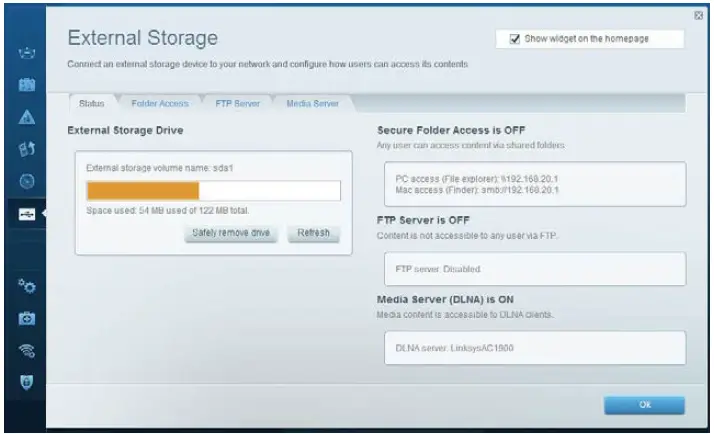The image size is (714, 434).
Task: Open Network Map from the sidebar router icon
Action: pos(28,51)
